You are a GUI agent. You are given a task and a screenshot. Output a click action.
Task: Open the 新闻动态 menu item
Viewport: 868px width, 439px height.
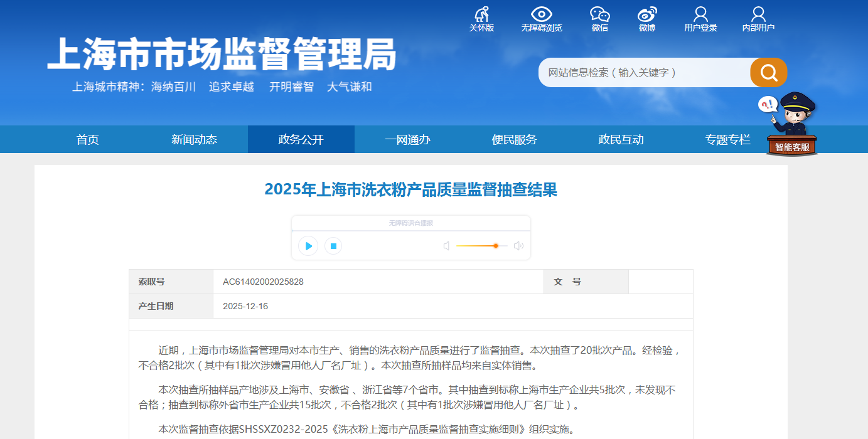194,139
